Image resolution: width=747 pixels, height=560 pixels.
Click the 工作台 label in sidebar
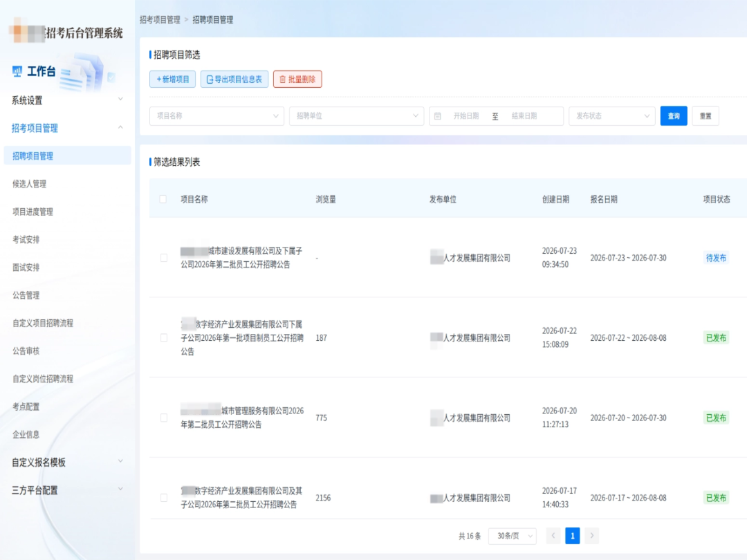pos(41,71)
